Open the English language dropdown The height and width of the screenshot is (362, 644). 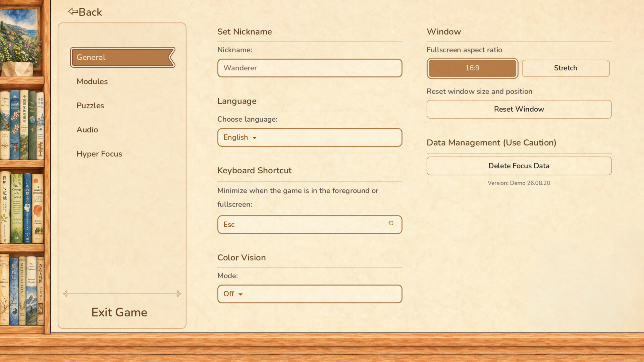point(310,137)
